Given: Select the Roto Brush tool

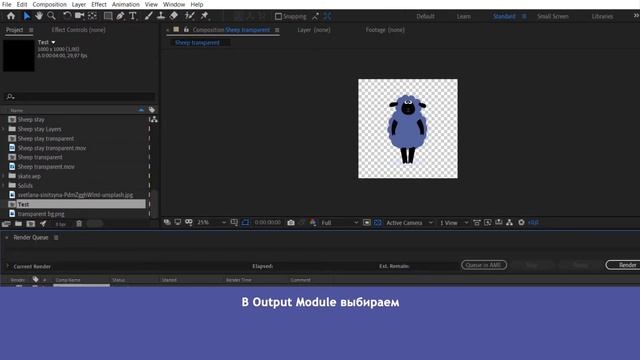Looking at the screenshot, I should click(189, 16).
